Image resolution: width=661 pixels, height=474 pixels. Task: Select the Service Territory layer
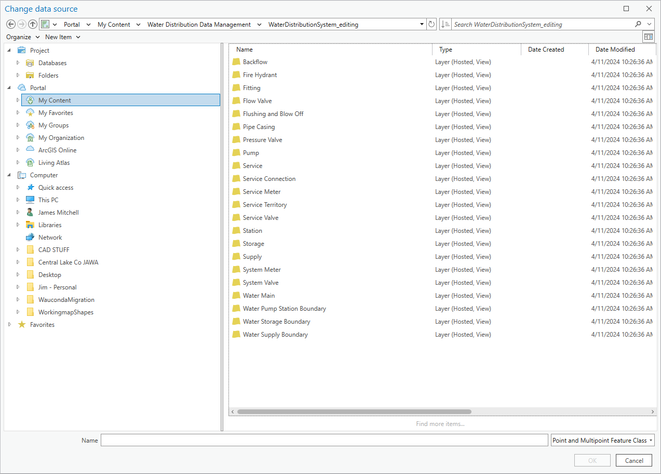(265, 205)
